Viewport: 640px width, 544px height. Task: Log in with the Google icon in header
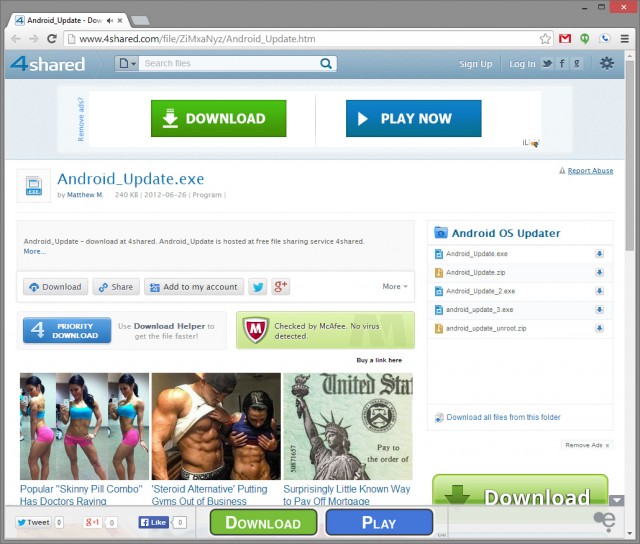[x=577, y=63]
